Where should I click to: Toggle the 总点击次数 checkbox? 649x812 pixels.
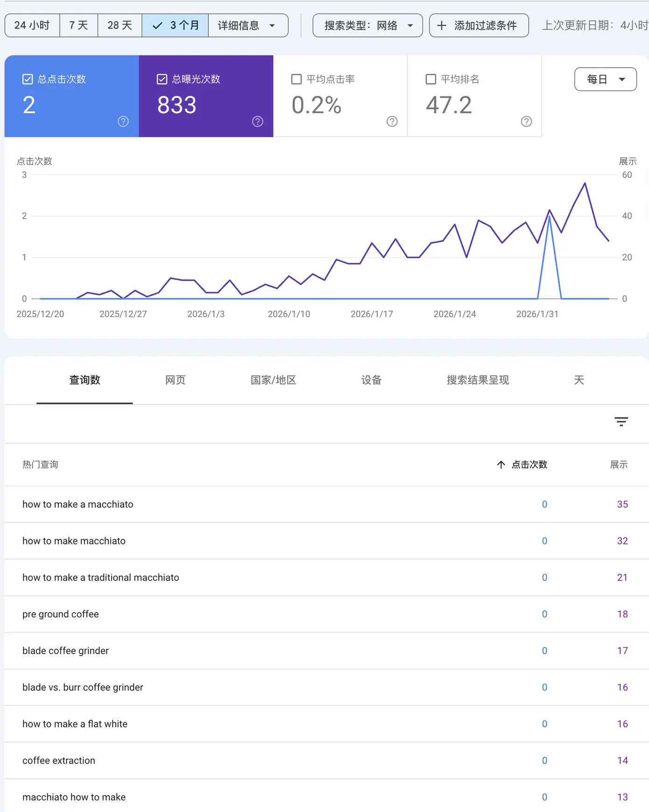(x=28, y=79)
